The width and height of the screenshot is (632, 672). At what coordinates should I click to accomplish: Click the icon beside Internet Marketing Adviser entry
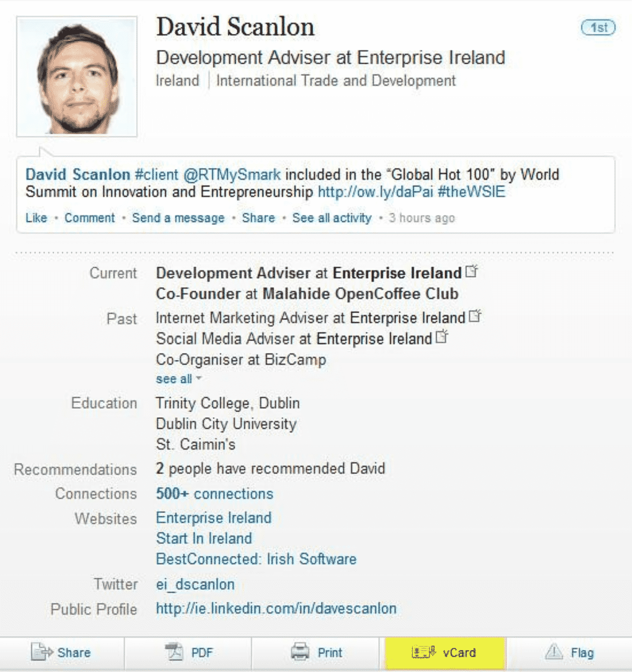(475, 317)
